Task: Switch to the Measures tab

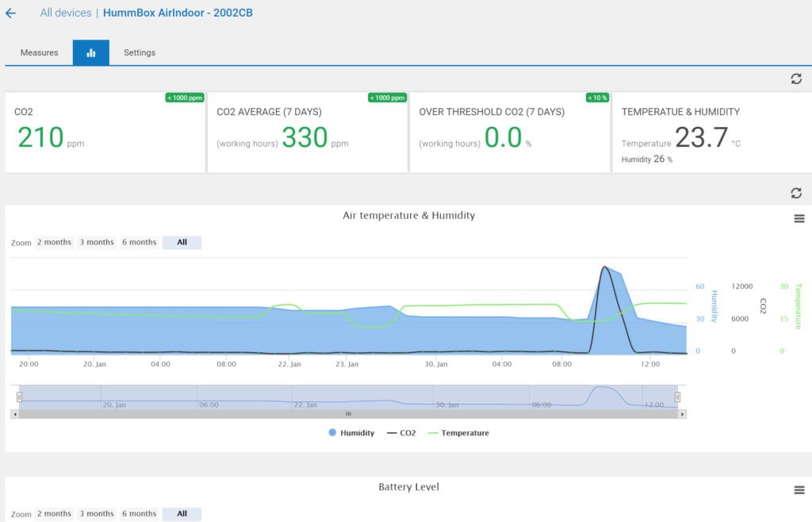Action: (40, 52)
